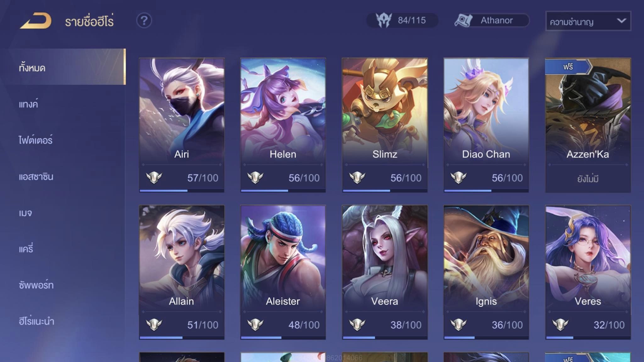
Task: Click the golden back arrow icon
Action: pyautogui.click(x=36, y=21)
